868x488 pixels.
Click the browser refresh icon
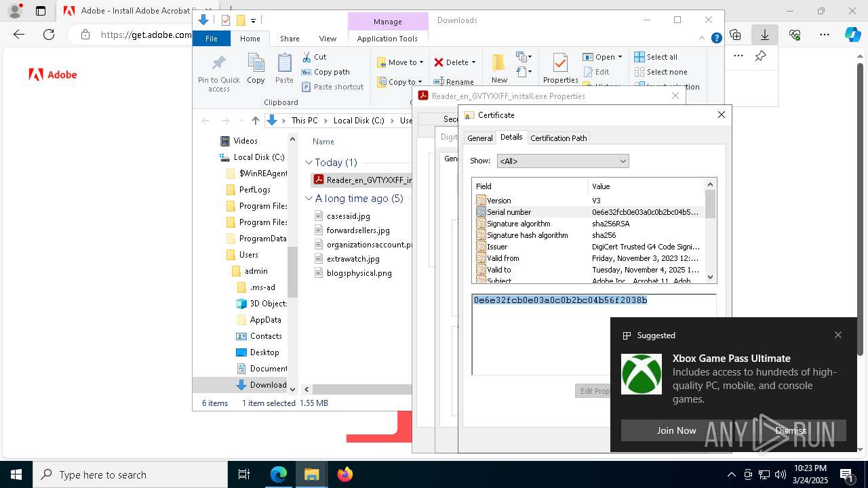point(49,35)
